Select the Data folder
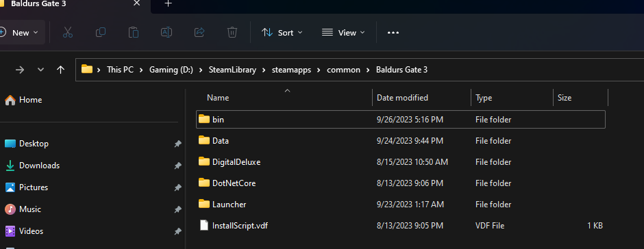The image size is (644, 249). pyautogui.click(x=401, y=141)
